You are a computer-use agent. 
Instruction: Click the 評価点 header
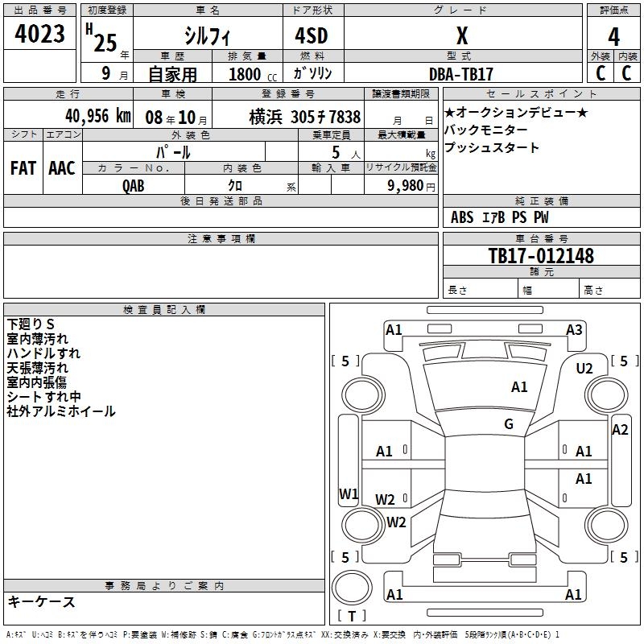pos(613,10)
